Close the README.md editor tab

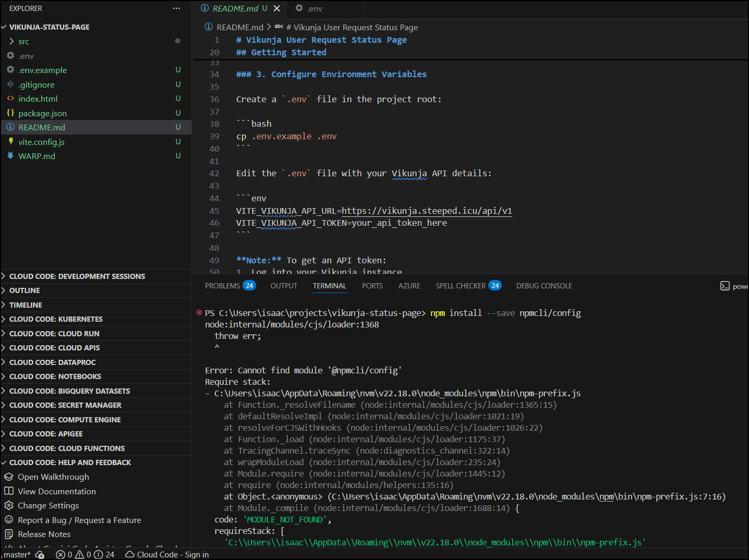277,8
